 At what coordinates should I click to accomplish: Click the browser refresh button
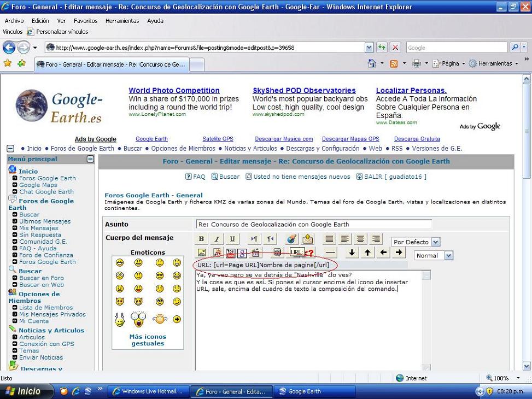(x=382, y=48)
